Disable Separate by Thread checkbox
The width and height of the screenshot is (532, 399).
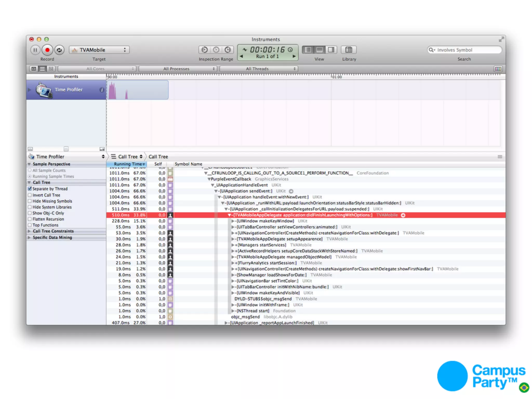pyautogui.click(x=30, y=189)
